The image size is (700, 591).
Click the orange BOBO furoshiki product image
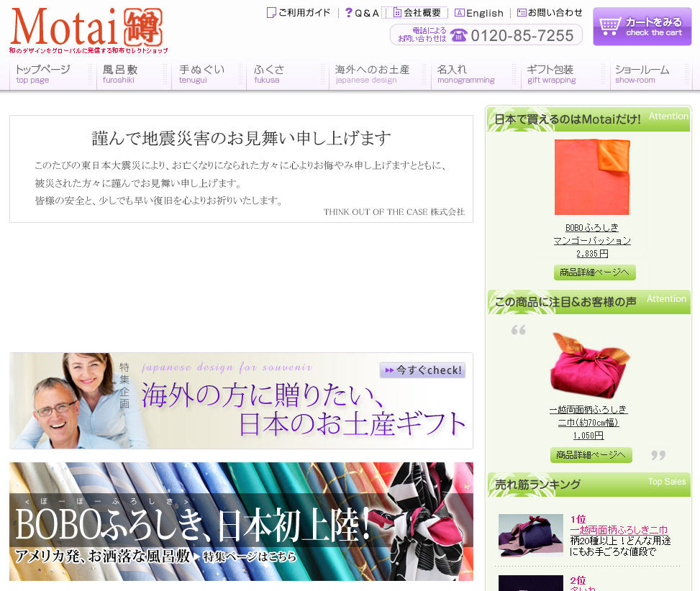tap(592, 177)
